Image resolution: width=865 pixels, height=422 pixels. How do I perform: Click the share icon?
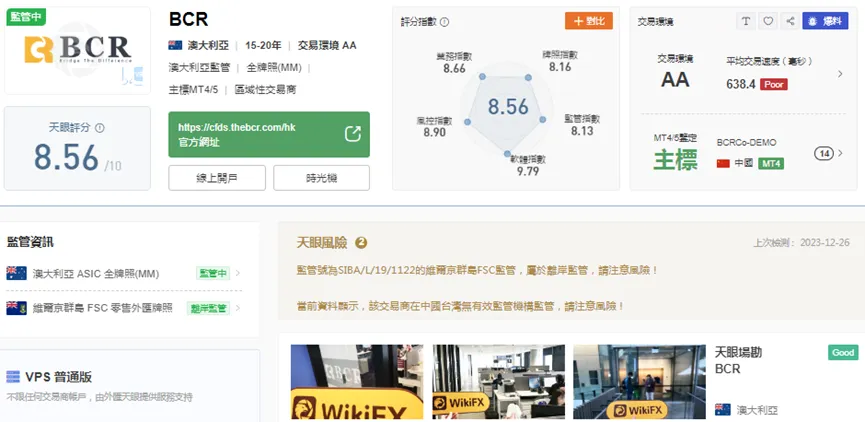pos(790,21)
